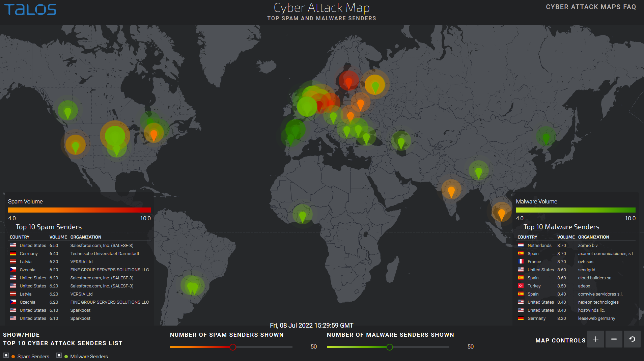This screenshot has width=644, height=361.
Task: Click the orange spam marker in India
Action: (451, 191)
